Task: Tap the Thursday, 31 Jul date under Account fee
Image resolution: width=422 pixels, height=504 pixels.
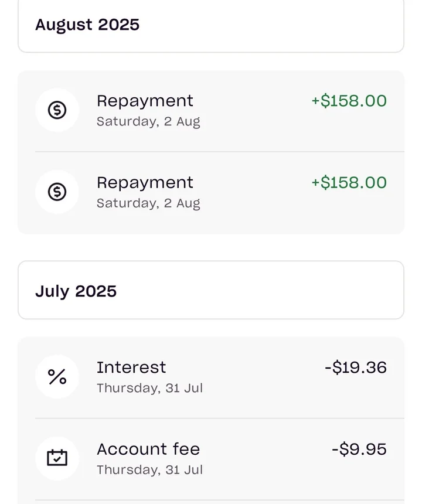Action: 150,469
